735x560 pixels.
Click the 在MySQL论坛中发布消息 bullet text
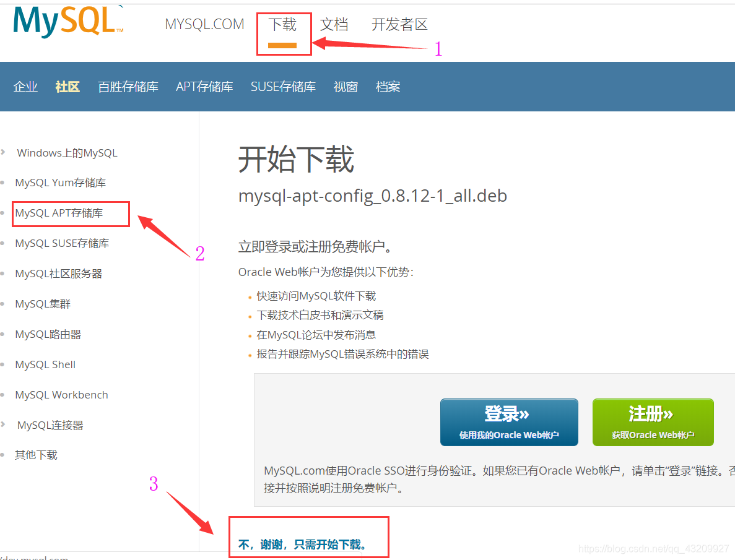(x=316, y=335)
